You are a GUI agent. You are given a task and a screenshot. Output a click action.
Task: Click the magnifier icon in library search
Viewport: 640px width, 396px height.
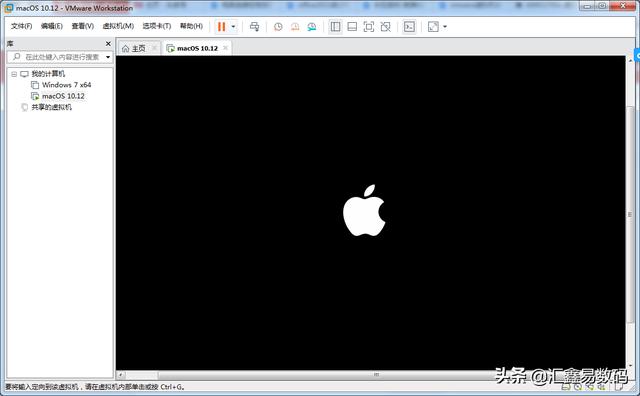[x=16, y=57]
